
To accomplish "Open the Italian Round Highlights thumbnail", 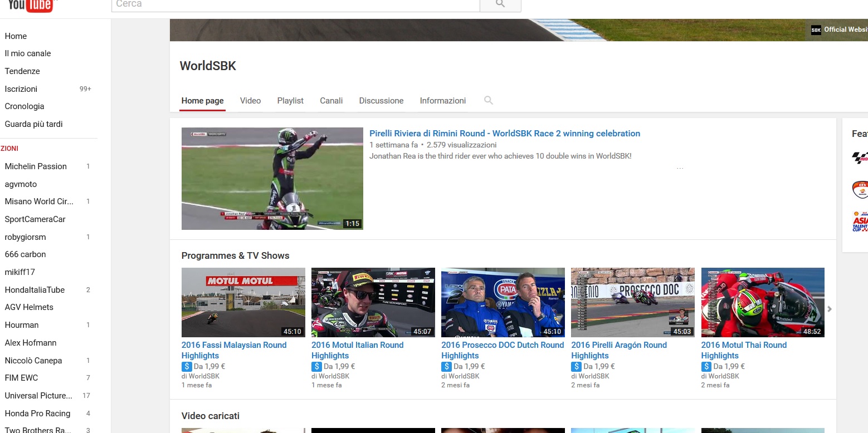I will point(373,302).
